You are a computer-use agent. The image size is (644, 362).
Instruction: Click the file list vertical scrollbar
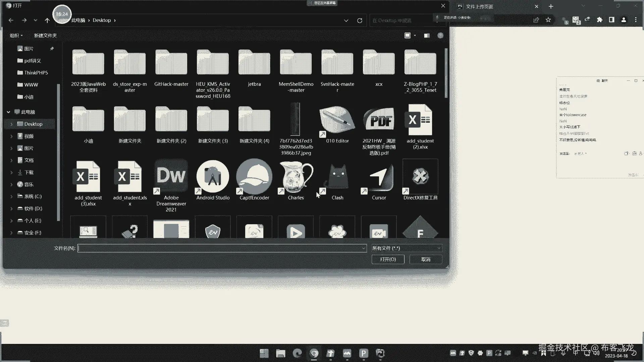[x=446, y=74]
